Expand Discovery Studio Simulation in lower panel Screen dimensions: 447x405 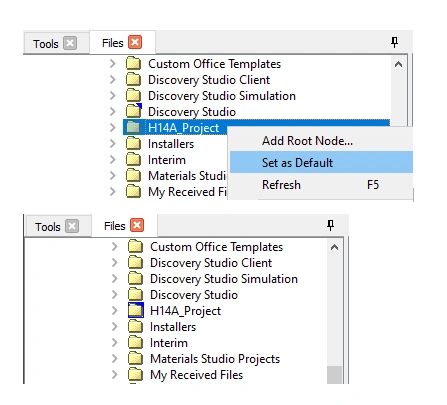[x=115, y=278]
